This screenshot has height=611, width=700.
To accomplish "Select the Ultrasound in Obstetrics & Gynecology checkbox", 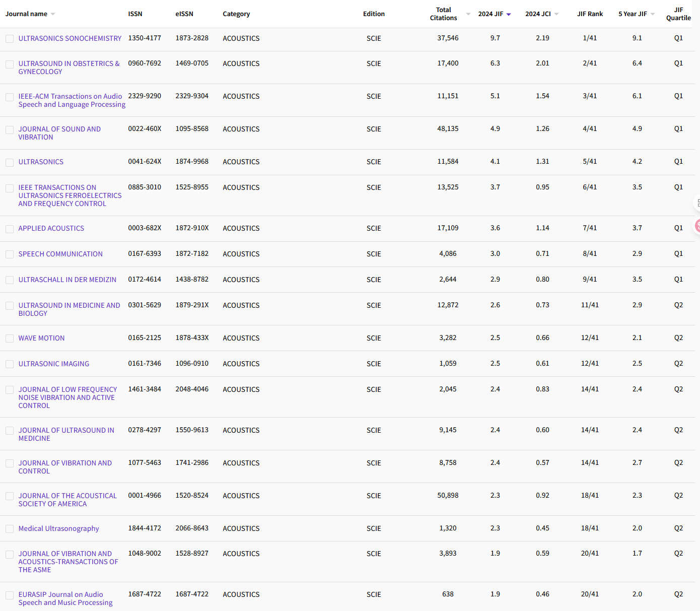I will [10, 64].
